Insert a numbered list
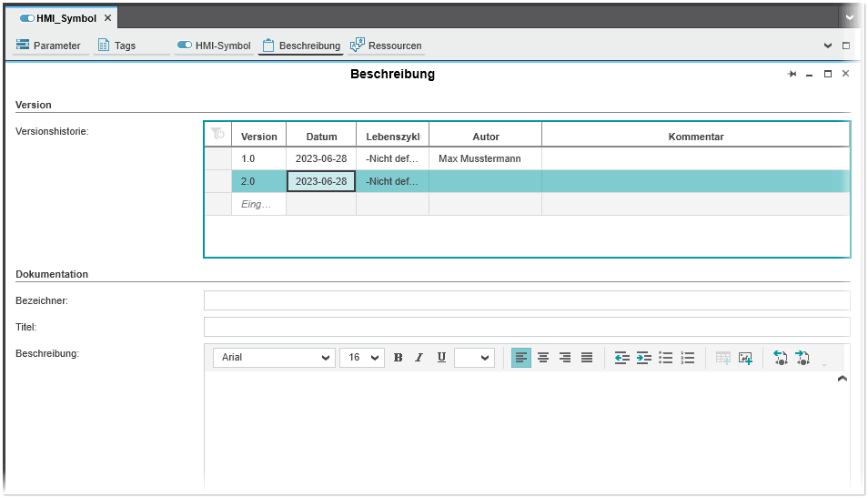The image size is (868, 498). 688,358
